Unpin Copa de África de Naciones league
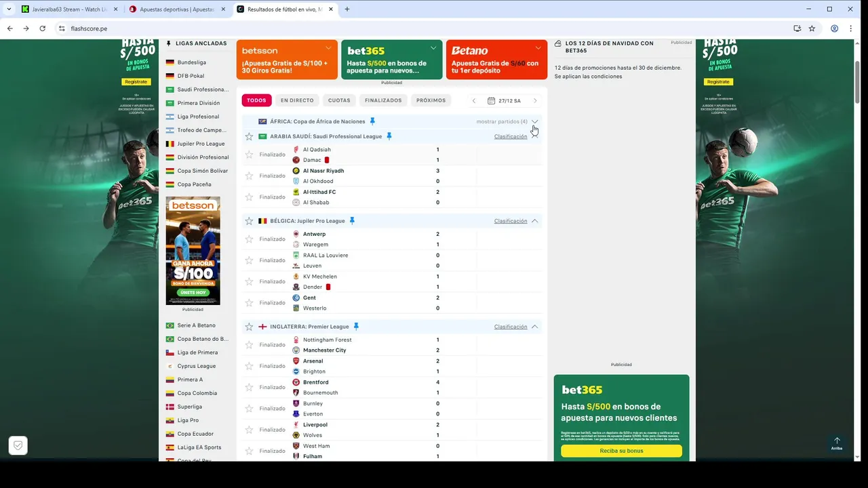 pyautogui.click(x=372, y=121)
